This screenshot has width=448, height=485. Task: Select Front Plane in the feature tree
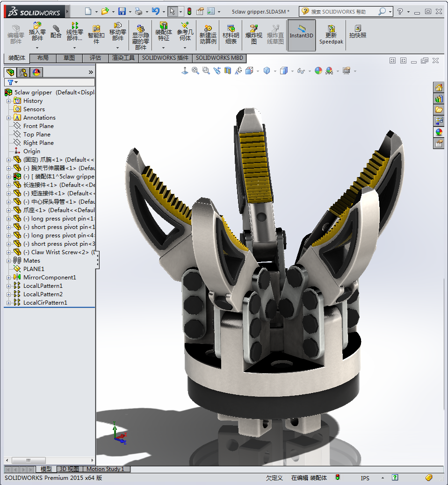[38, 126]
